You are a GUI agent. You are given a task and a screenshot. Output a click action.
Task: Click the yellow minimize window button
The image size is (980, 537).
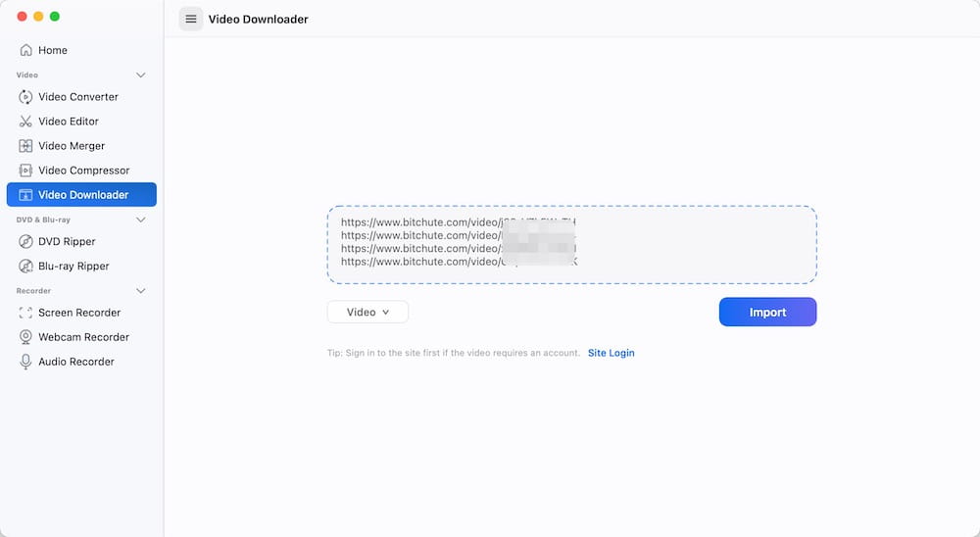point(39,17)
